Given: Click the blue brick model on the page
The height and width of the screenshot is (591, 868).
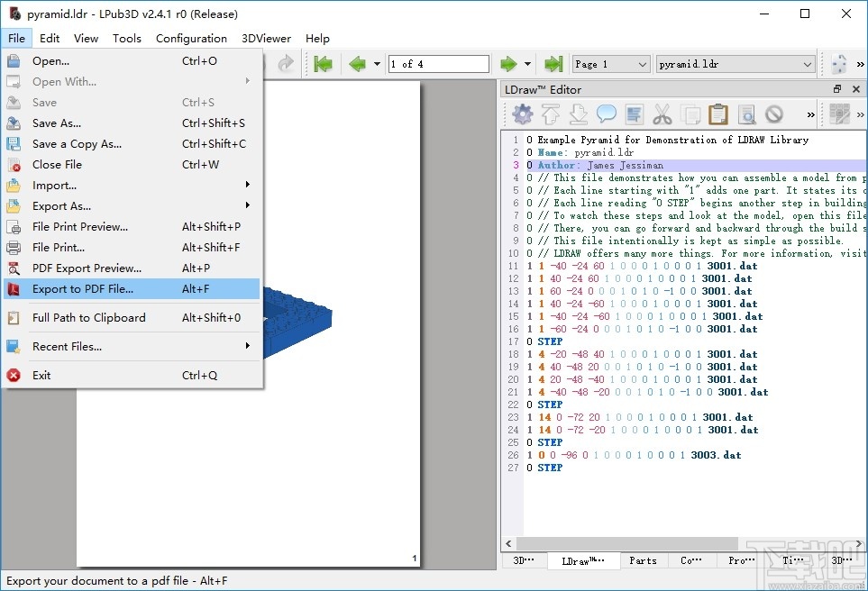Looking at the screenshot, I should (297, 322).
